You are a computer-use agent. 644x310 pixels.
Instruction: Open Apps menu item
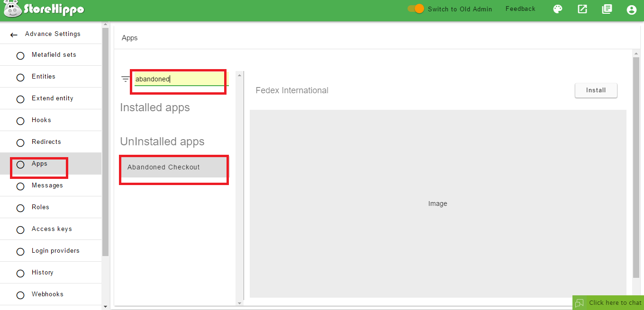51,164
